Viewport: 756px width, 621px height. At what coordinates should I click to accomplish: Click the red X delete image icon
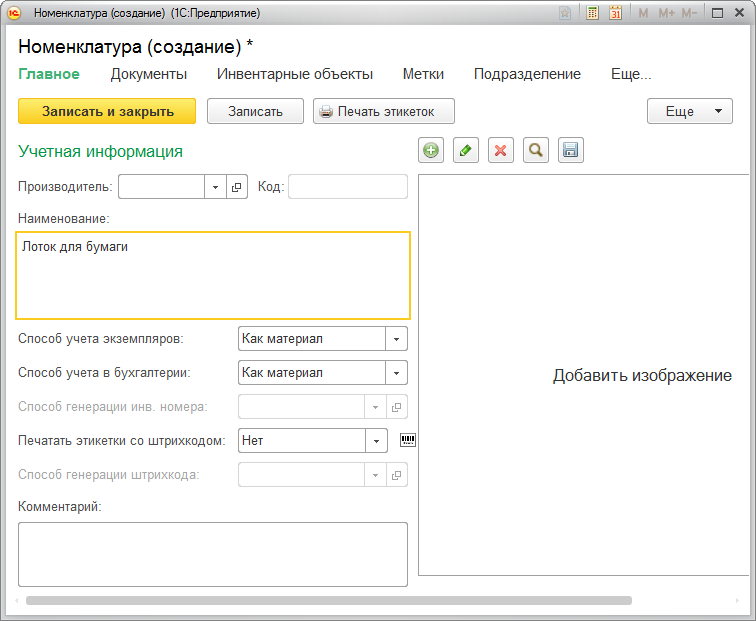(x=500, y=150)
